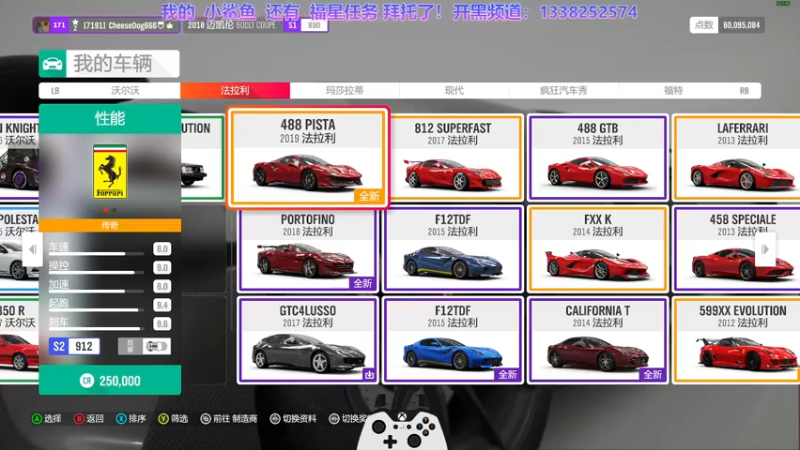Click the 2018 迈凯伦 current car label

232,25
